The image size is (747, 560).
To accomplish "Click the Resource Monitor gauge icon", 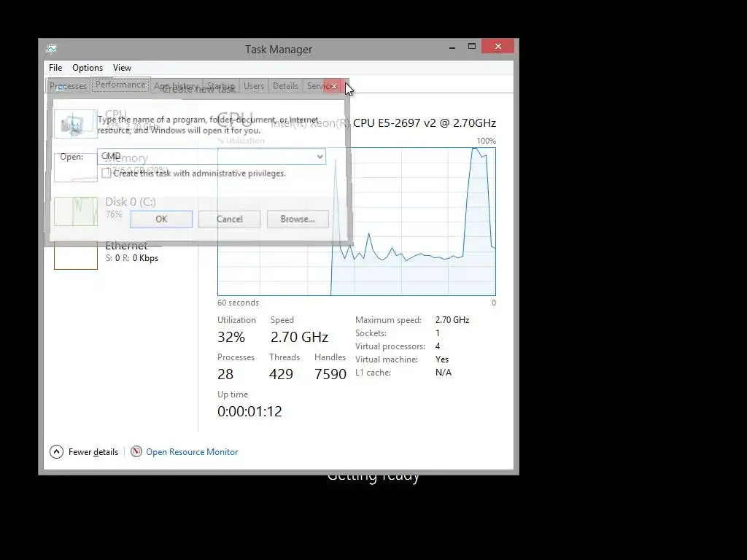I will point(136,451).
